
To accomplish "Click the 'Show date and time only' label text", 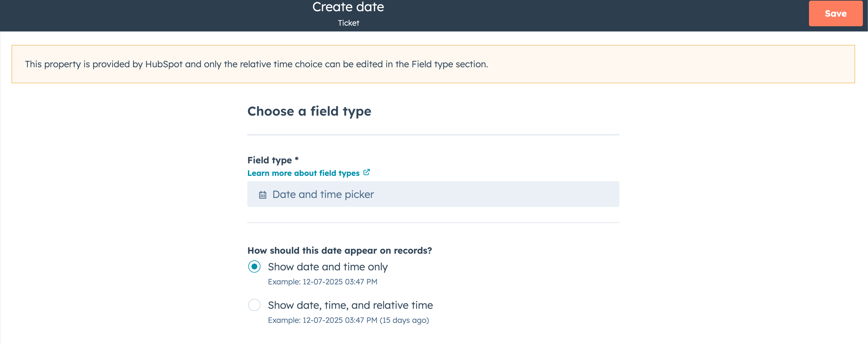I will tap(328, 266).
